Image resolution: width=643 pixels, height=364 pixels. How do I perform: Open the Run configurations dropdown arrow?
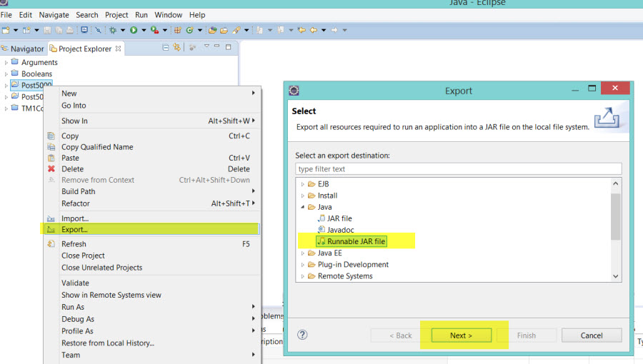[x=144, y=30]
